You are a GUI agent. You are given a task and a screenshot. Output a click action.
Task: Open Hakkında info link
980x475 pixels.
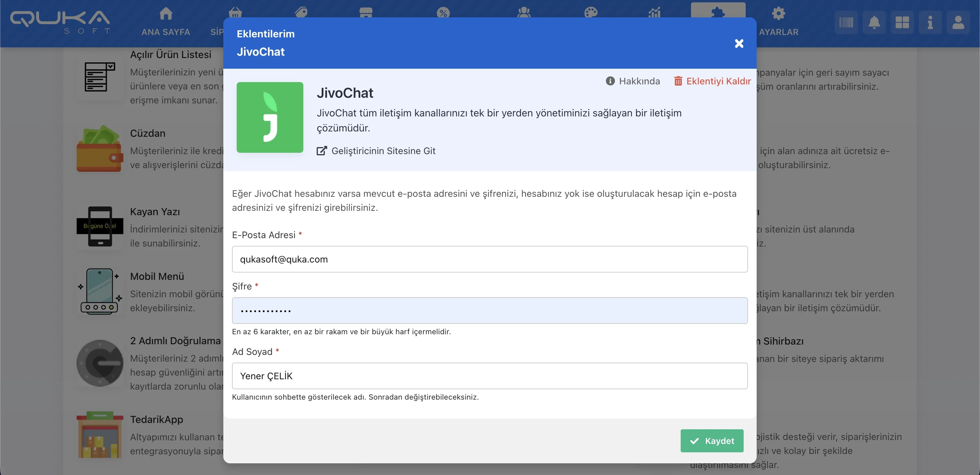click(x=633, y=81)
